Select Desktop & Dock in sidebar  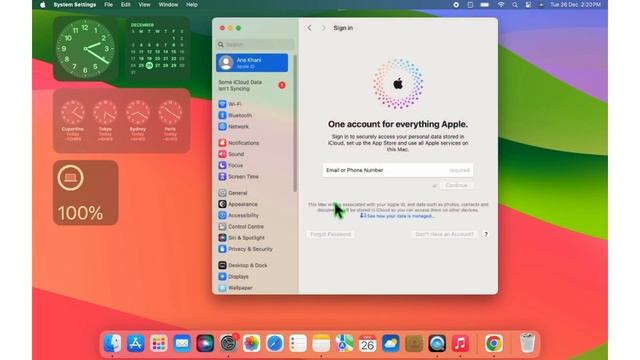click(x=243, y=265)
